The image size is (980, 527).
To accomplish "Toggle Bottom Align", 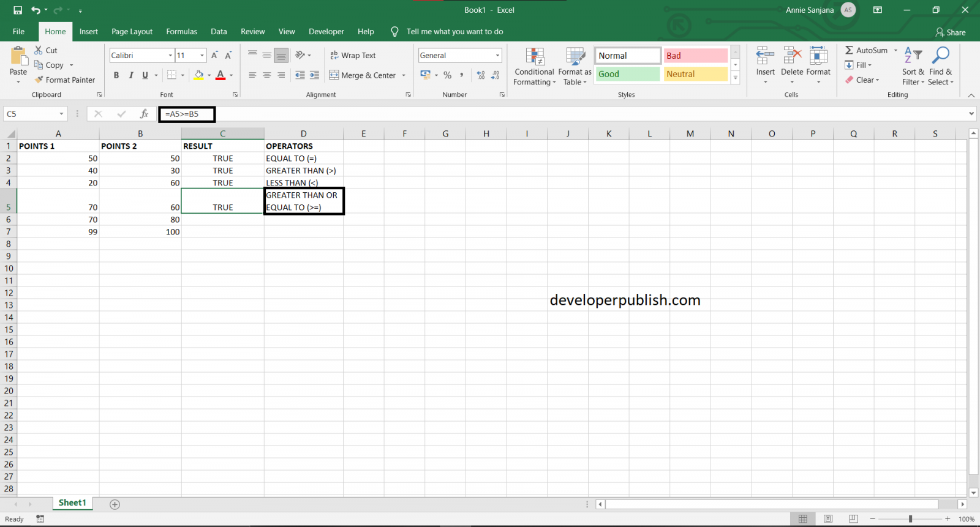I will click(281, 55).
